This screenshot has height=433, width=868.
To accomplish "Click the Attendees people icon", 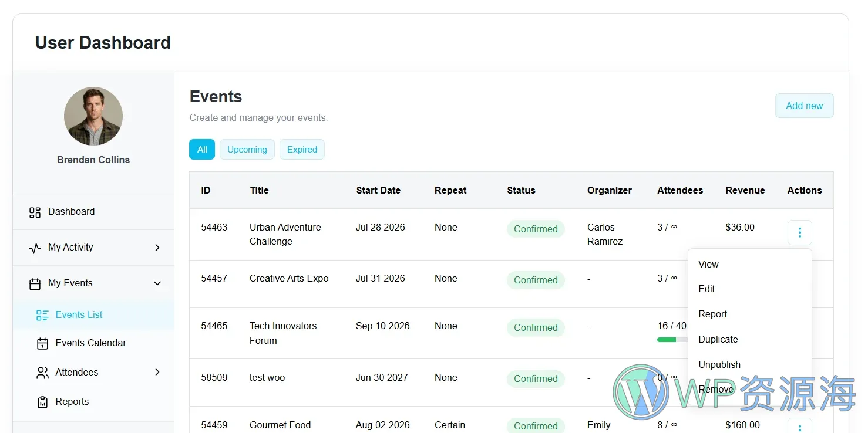I will tap(42, 373).
